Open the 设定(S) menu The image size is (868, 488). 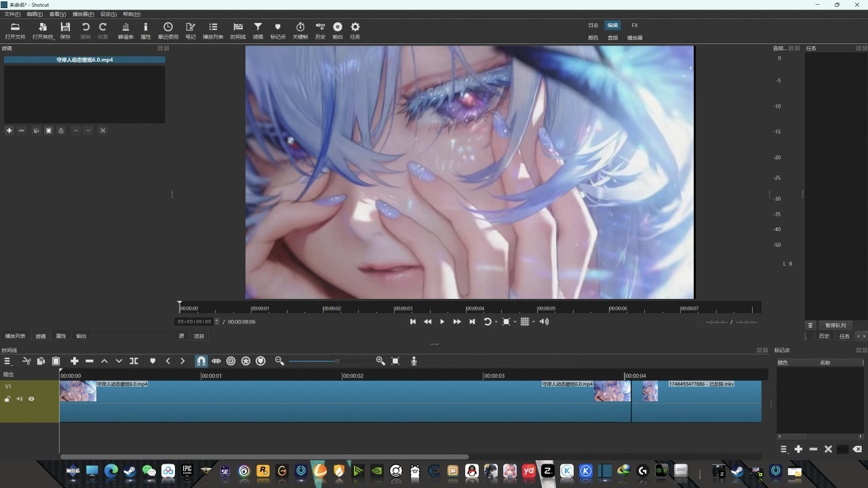coord(108,14)
